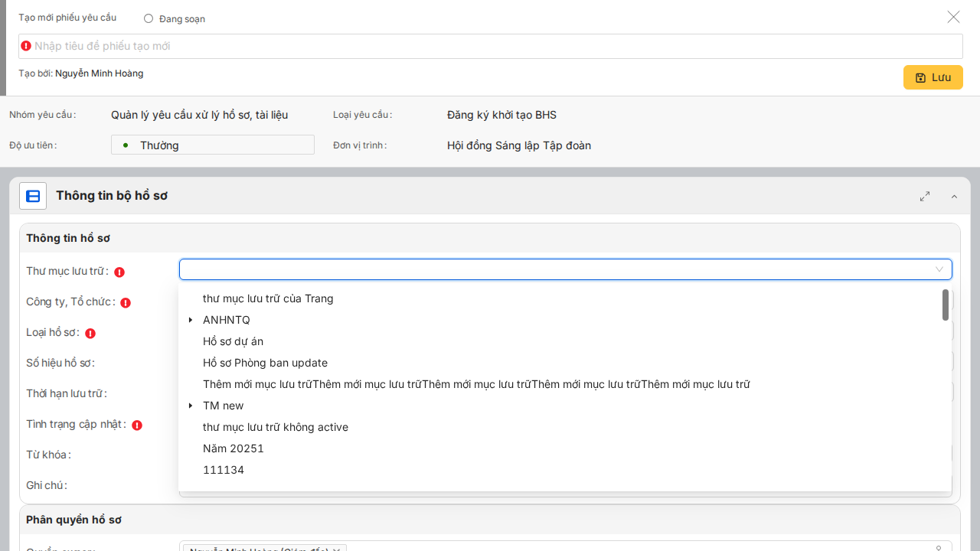Toggle the Thư mục lưu trữ dropdown arrow

tap(939, 269)
